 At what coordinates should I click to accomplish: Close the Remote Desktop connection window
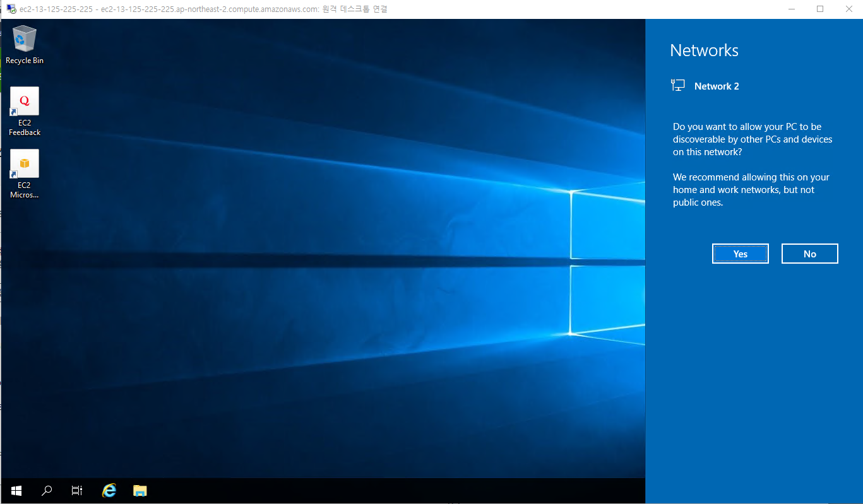point(848,9)
